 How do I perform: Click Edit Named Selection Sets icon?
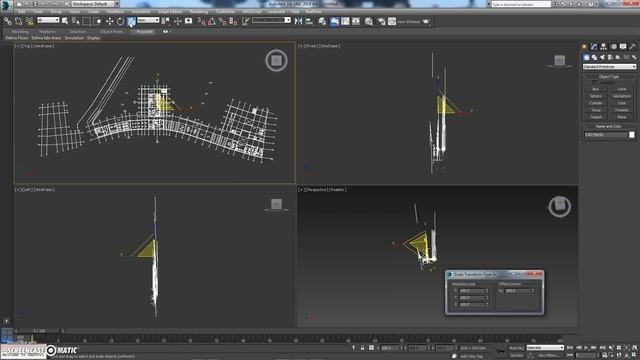(245, 21)
